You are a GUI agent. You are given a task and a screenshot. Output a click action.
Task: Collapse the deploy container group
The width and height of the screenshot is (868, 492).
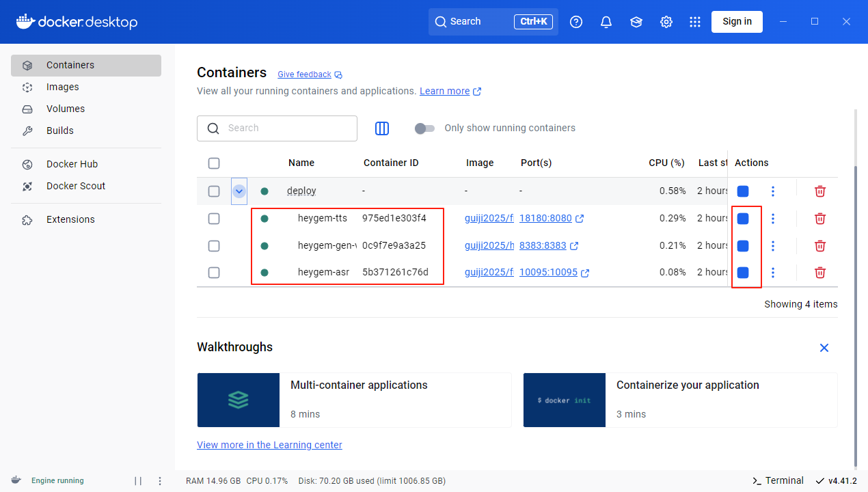pyautogui.click(x=239, y=191)
